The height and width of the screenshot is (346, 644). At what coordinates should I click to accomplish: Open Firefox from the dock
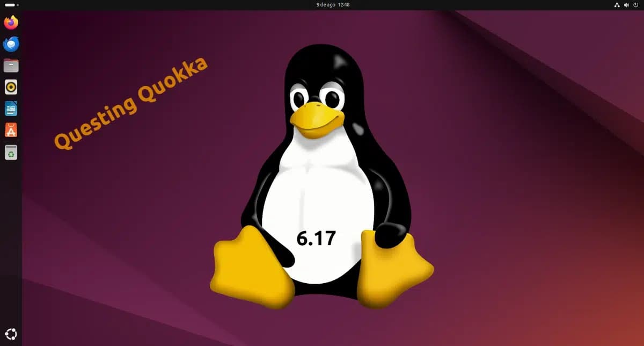11,23
